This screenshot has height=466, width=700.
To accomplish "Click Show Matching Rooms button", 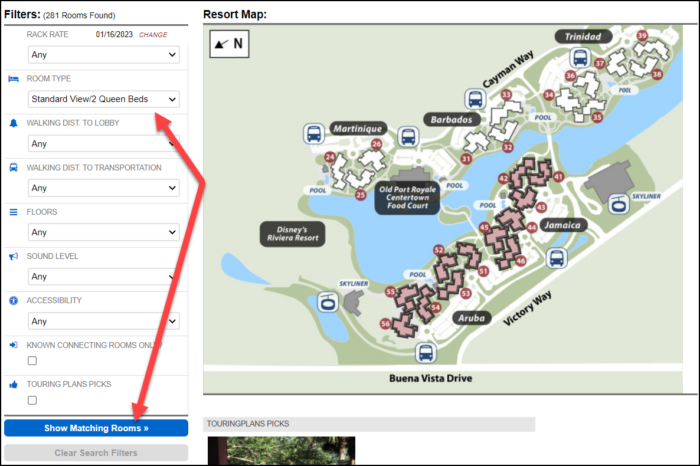I will 96,428.
